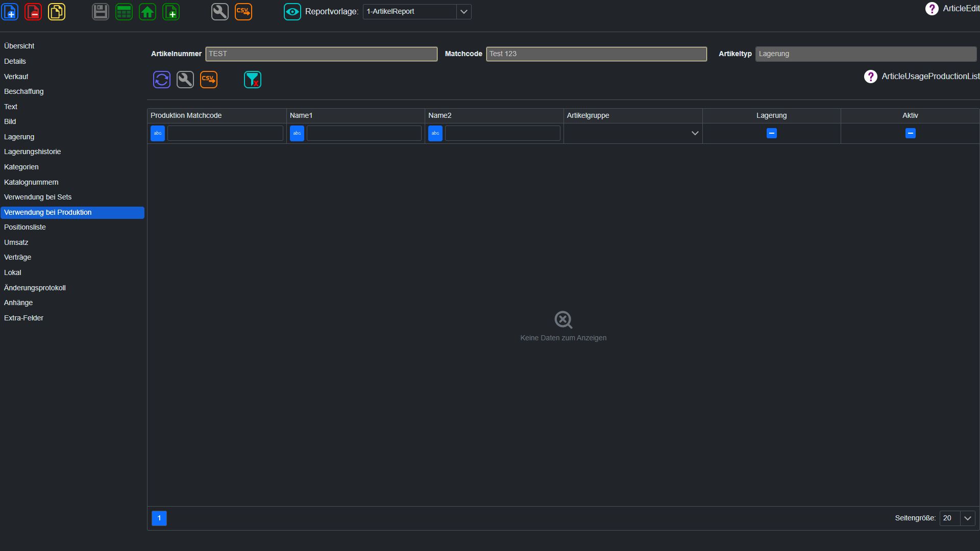Clear filters with the funnel icon
Image resolution: width=980 pixels, height=551 pixels.
[253, 80]
